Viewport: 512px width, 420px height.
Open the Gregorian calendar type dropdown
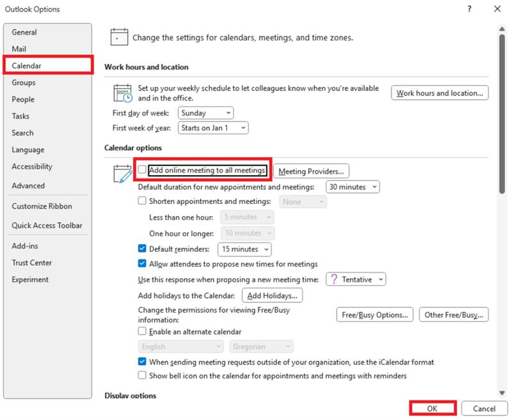click(261, 346)
